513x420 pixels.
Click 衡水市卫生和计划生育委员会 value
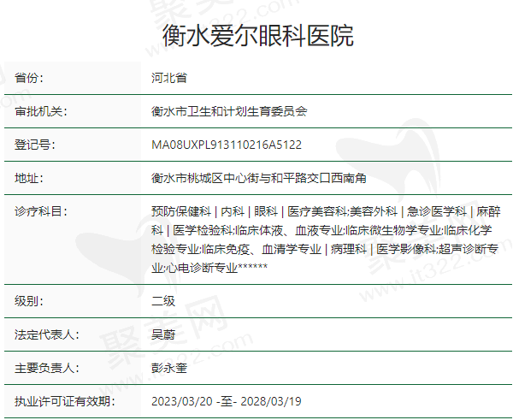point(229,111)
